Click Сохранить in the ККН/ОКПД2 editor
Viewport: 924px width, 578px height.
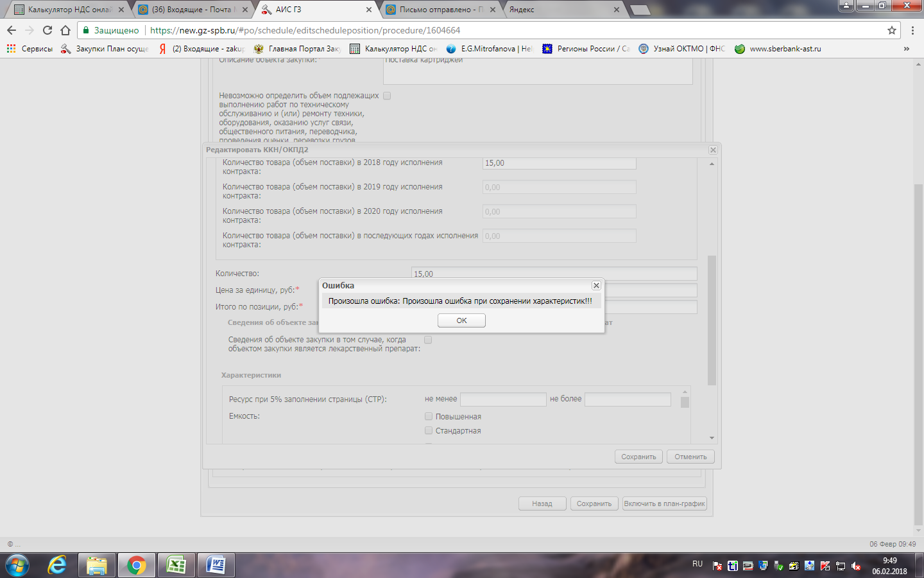coord(638,457)
